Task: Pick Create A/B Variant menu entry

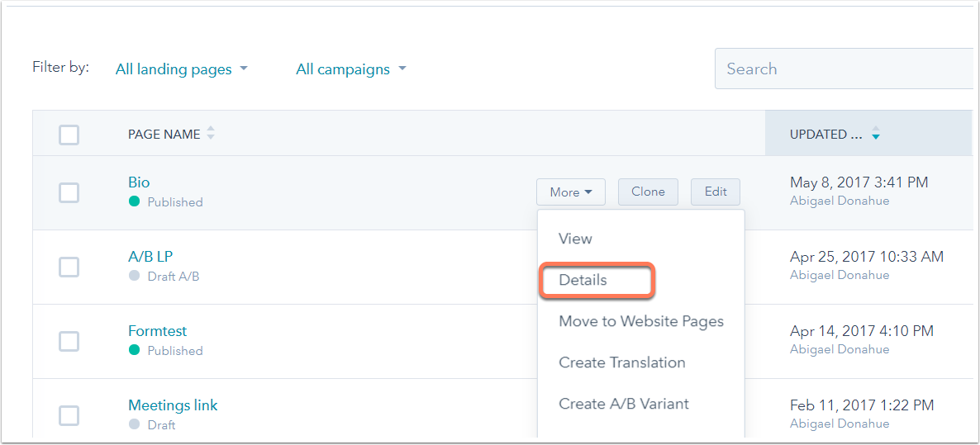Action: pos(624,404)
